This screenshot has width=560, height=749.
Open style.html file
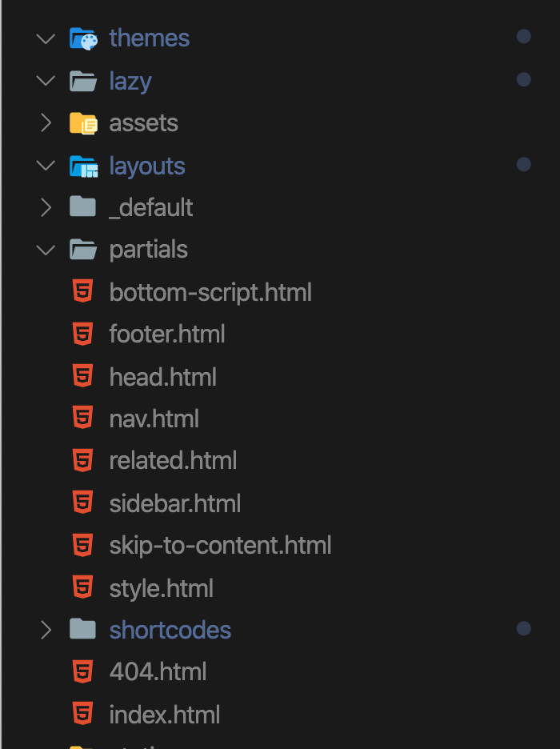click(x=162, y=588)
